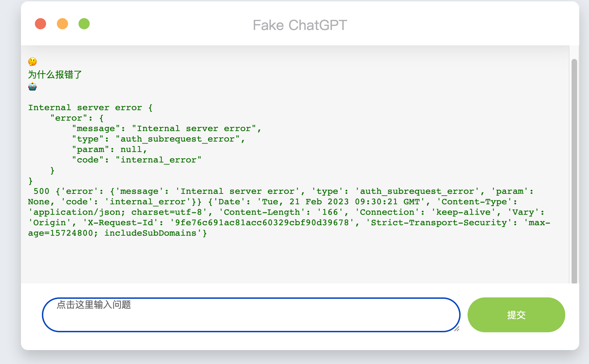Image resolution: width=589 pixels, height=364 pixels.
Task: Click the robot emoji icon
Action: pyautogui.click(x=32, y=86)
